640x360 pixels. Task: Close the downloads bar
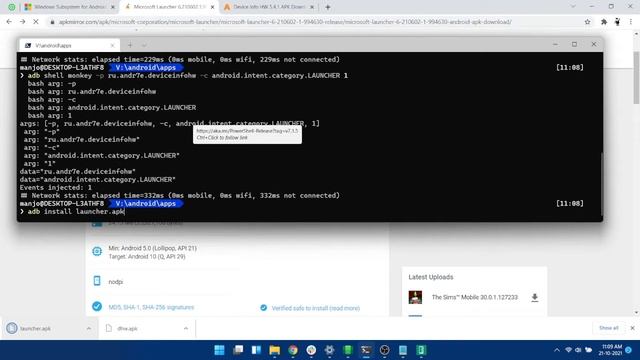click(x=632, y=328)
